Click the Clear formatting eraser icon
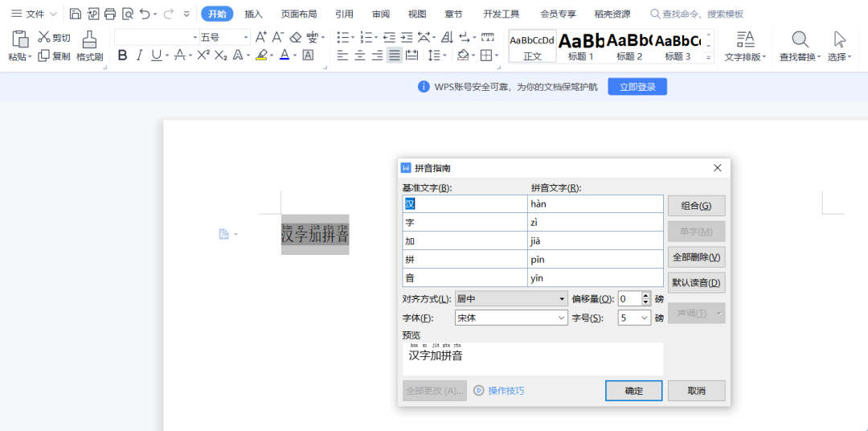The height and width of the screenshot is (431, 868). point(296,38)
